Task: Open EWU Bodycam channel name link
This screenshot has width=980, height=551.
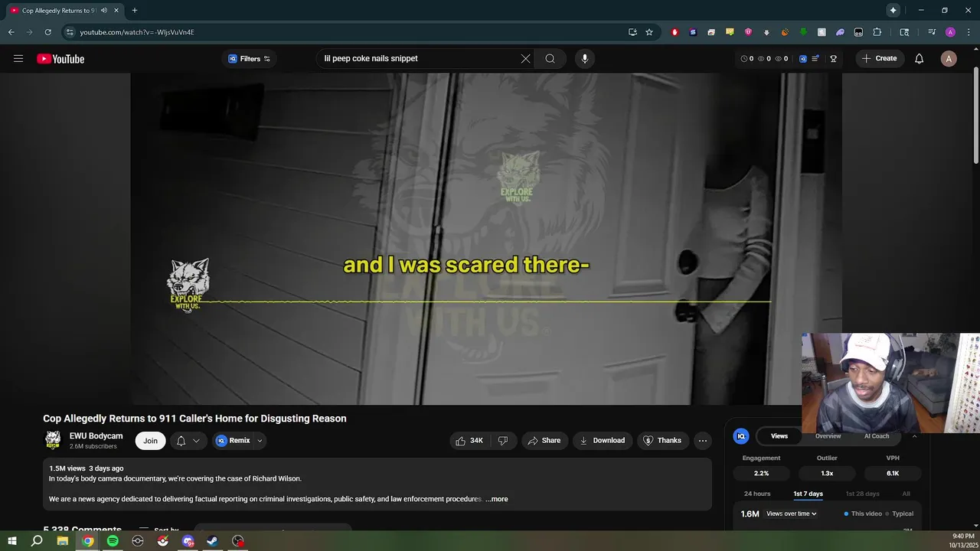Action: click(96, 436)
